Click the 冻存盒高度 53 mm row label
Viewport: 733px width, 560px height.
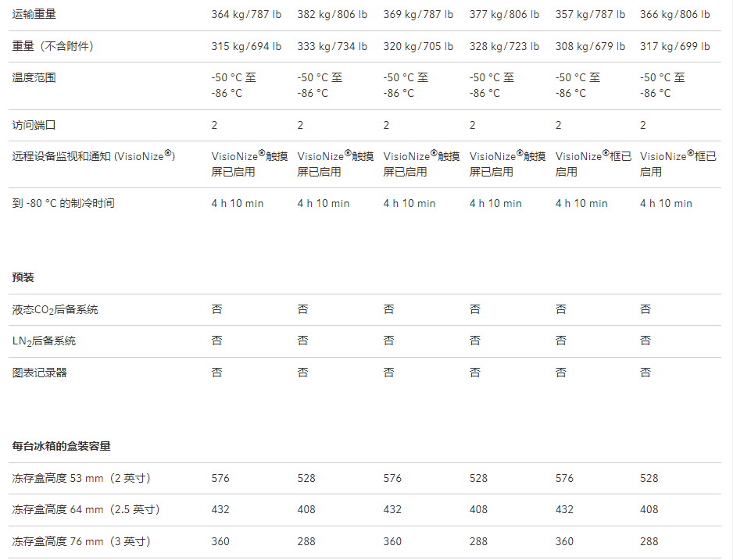tap(81, 478)
